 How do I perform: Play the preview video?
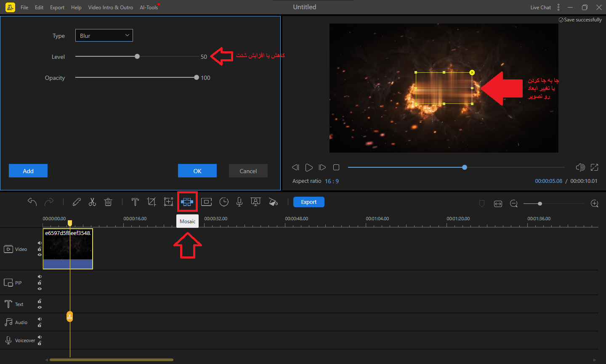309,167
